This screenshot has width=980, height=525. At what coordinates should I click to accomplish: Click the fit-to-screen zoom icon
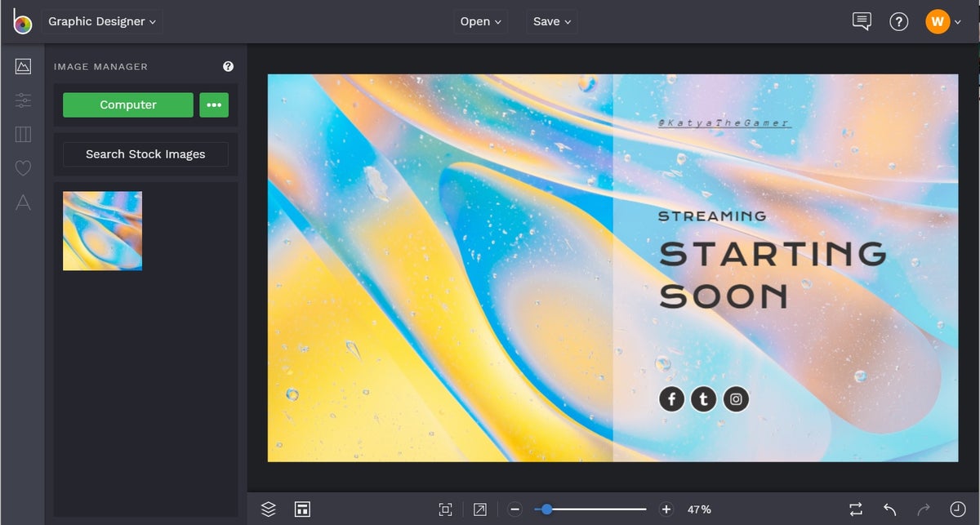click(445, 509)
